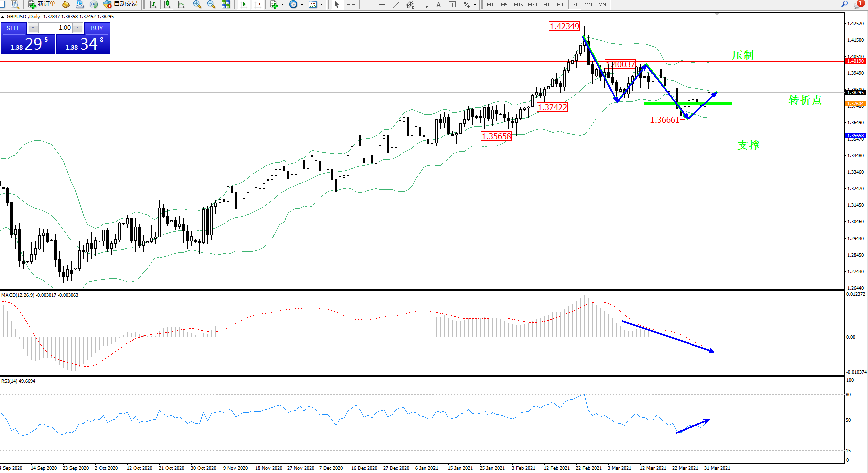
Task: Increase lot volume with up arrow
Action: point(78,28)
